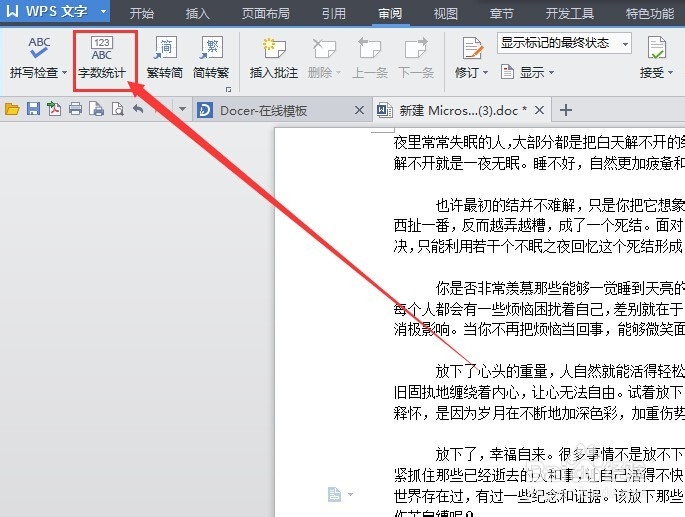
Task: Open the 显示 markup dropdown
Action: pyautogui.click(x=527, y=72)
